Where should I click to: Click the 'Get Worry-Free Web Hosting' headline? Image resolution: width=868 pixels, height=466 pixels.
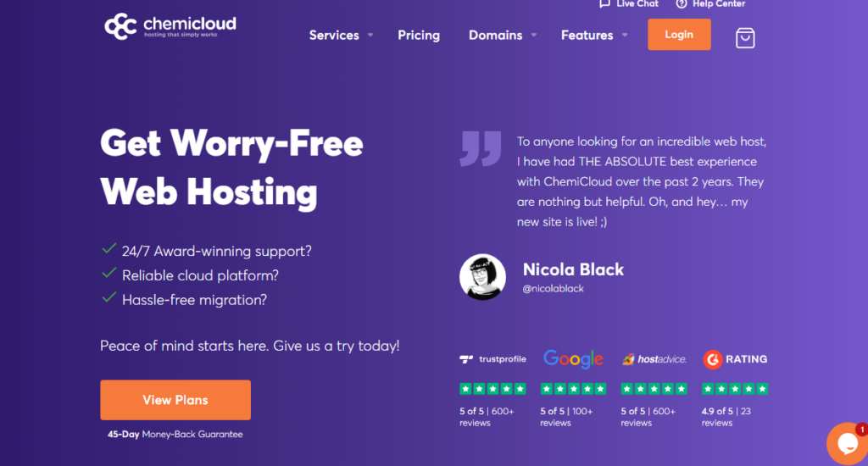[x=231, y=168]
